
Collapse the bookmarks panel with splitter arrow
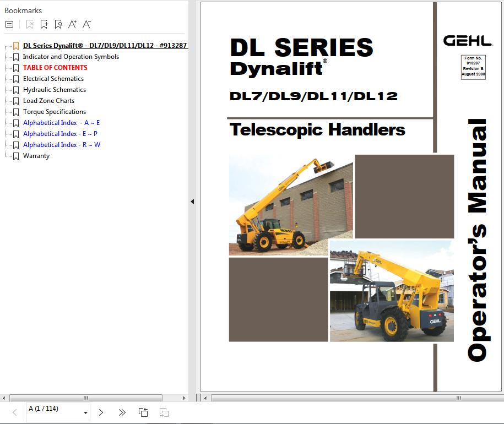(x=192, y=202)
